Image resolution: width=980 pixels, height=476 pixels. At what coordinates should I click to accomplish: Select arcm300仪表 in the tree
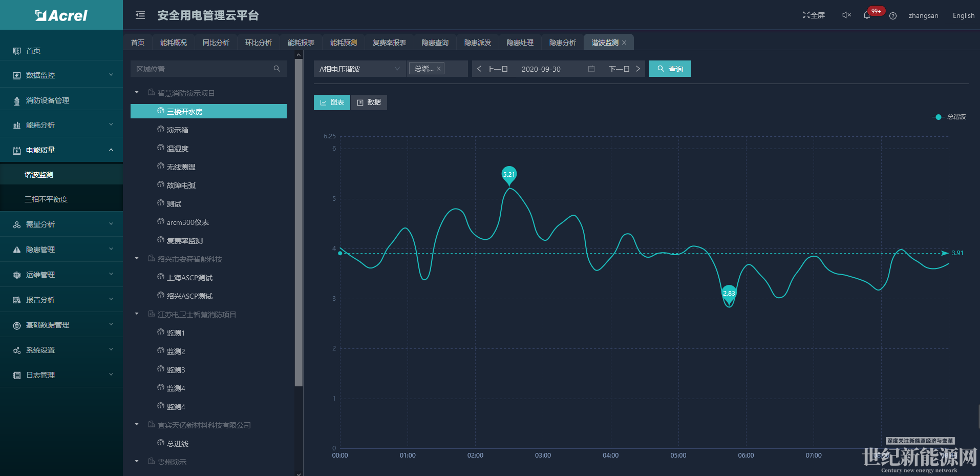[x=188, y=222]
